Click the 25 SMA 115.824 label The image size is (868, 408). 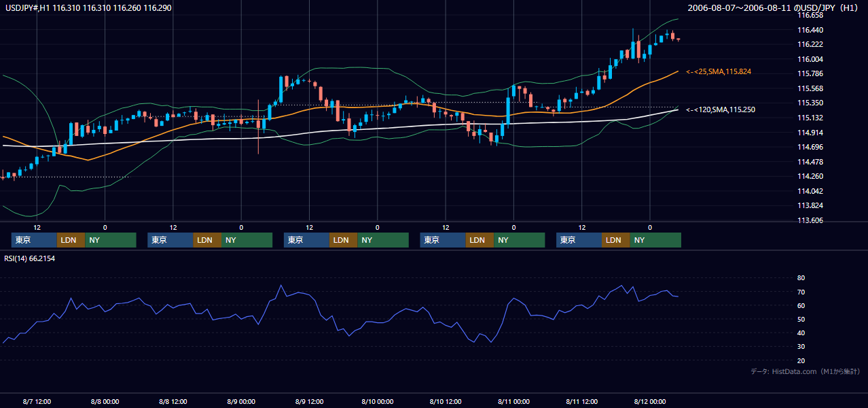(719, 71)
